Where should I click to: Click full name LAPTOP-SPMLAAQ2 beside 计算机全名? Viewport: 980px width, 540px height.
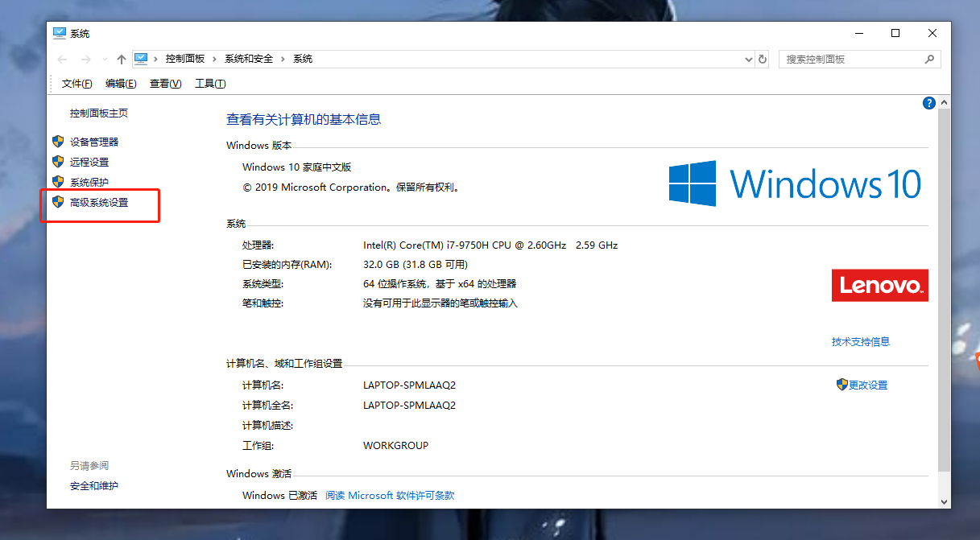pyautogui.click(x=410, y=406)
